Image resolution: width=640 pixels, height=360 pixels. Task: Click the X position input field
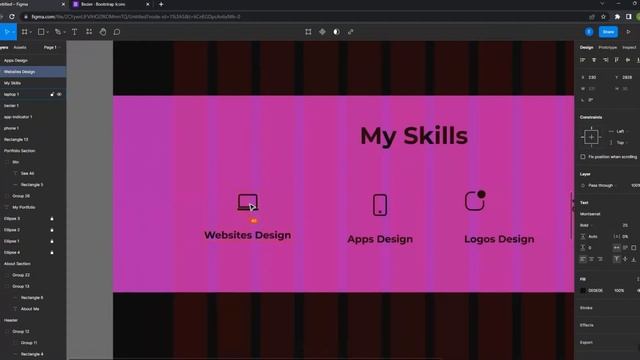tap(592, 77)
